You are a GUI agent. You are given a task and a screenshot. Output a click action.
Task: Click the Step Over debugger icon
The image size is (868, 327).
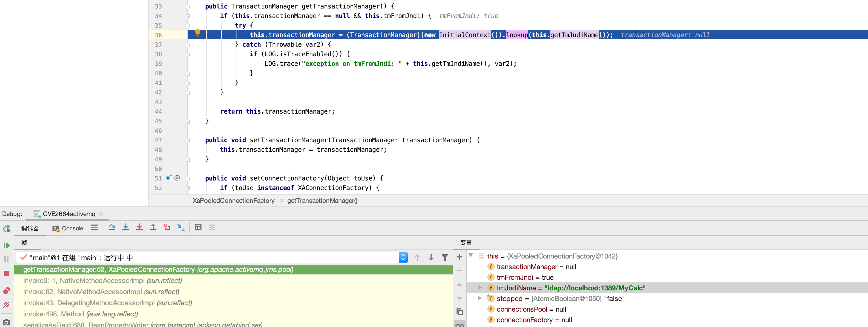[112, 227]
